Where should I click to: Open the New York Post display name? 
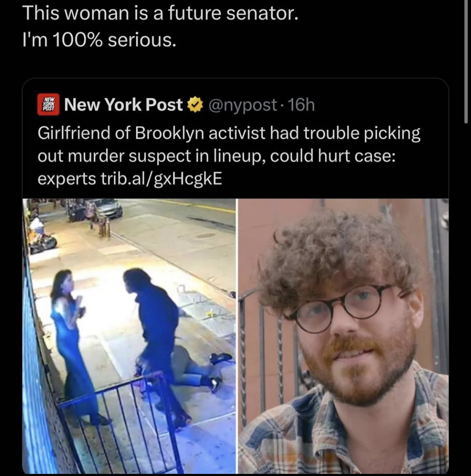click(x=123, y=105)
